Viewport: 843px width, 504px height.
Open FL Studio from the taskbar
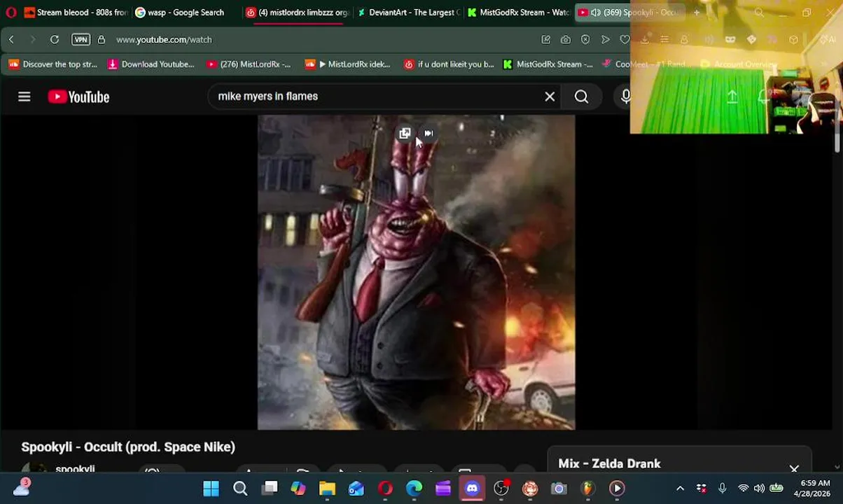pyautogui.click(x=587, y=488)
